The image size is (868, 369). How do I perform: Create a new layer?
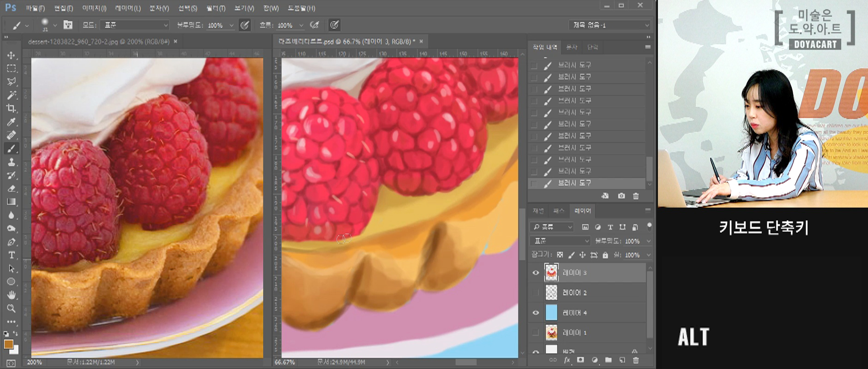click(622, 360)
